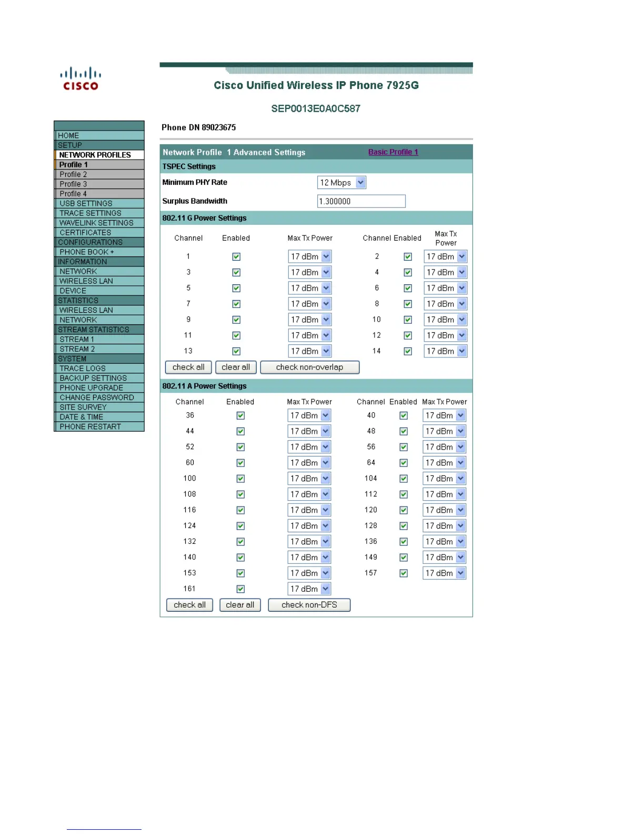The width and height of the screenshot is (644, 834).
Task: Open NETWORK under the STATISTICS section
Action: pyautogui.click(x=99, y=320)
